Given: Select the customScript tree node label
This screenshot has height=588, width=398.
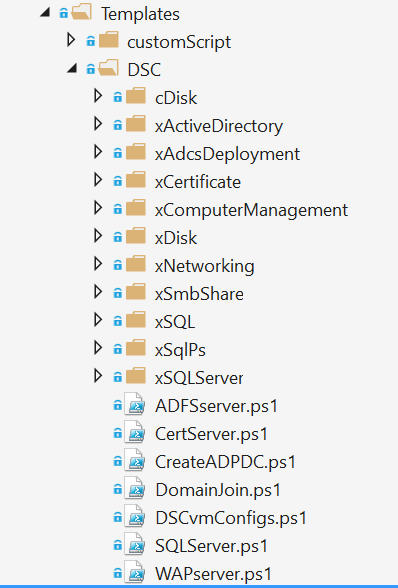Looking at the screenshot, I should [179, 42].
